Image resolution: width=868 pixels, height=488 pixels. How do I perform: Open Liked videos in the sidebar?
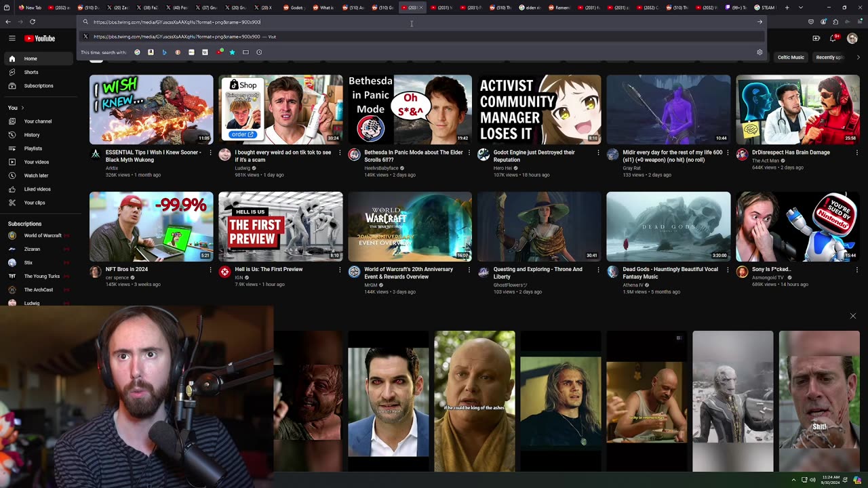tap(37, 189)
